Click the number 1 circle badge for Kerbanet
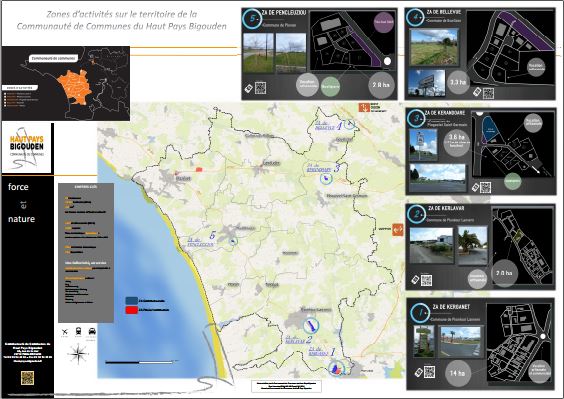 pos(419,313)
